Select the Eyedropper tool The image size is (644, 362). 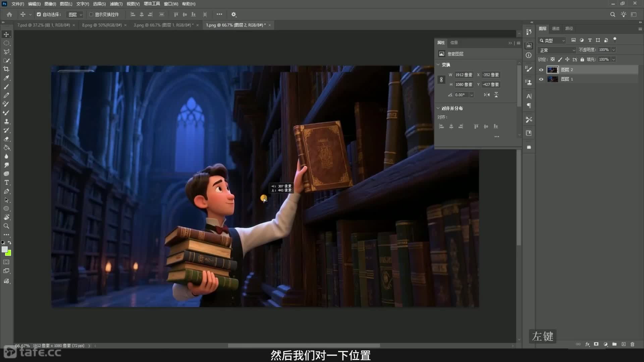pos(6,78)
